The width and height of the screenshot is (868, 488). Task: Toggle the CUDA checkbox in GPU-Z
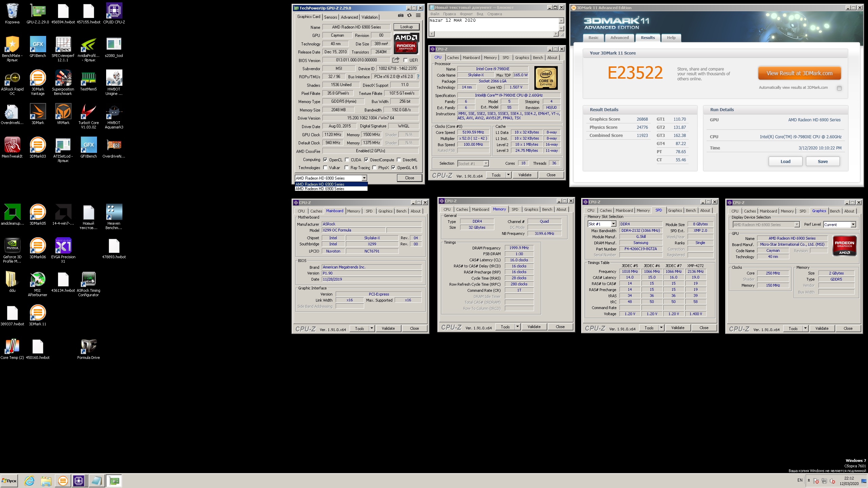pyautogui.click(x=347, y=160)
